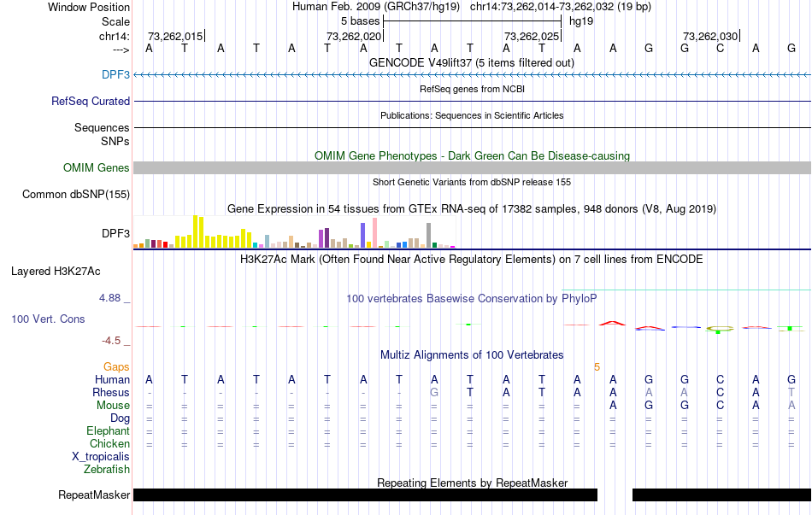812x515 pixels.
Task: Select the X_tropicalis species label
Action: tap(101, 457)
